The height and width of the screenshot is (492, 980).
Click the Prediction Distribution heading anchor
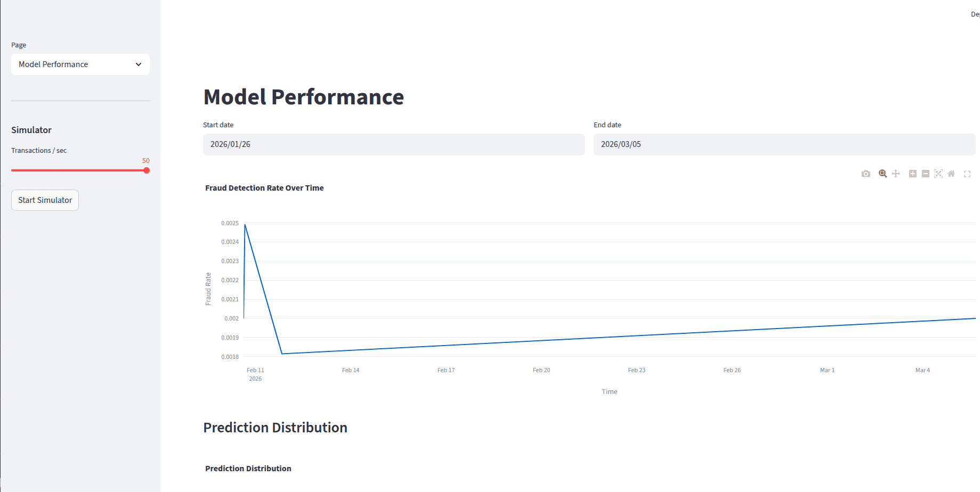275,427
